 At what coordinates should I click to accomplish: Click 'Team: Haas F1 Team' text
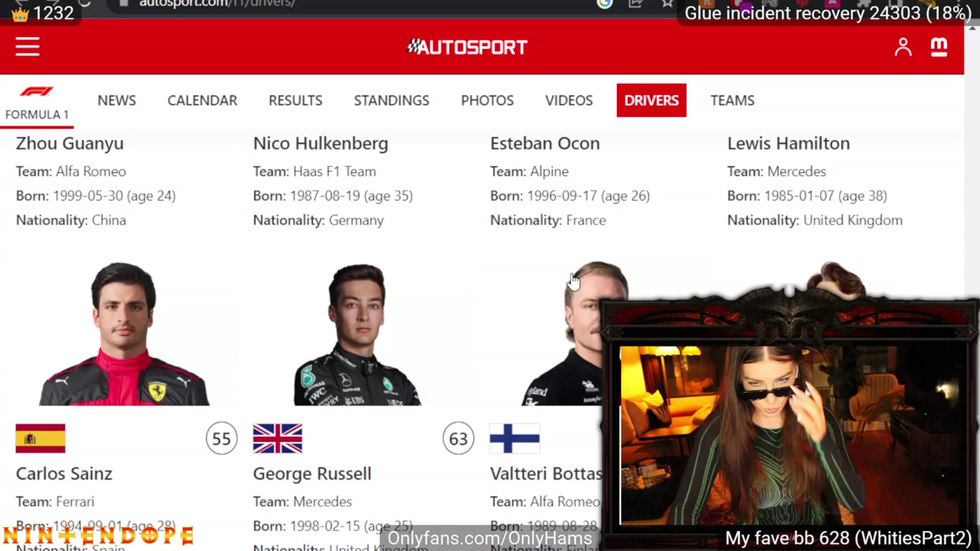[314, 171]
